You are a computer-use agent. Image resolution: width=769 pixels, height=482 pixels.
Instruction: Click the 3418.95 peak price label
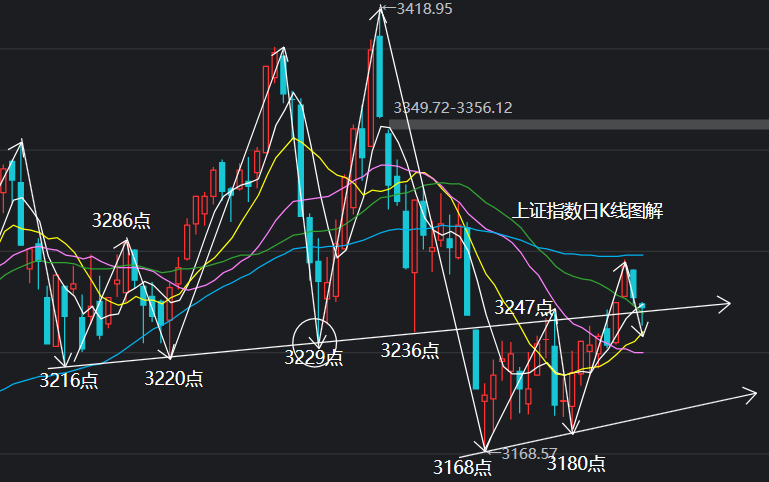pos(424,9)
